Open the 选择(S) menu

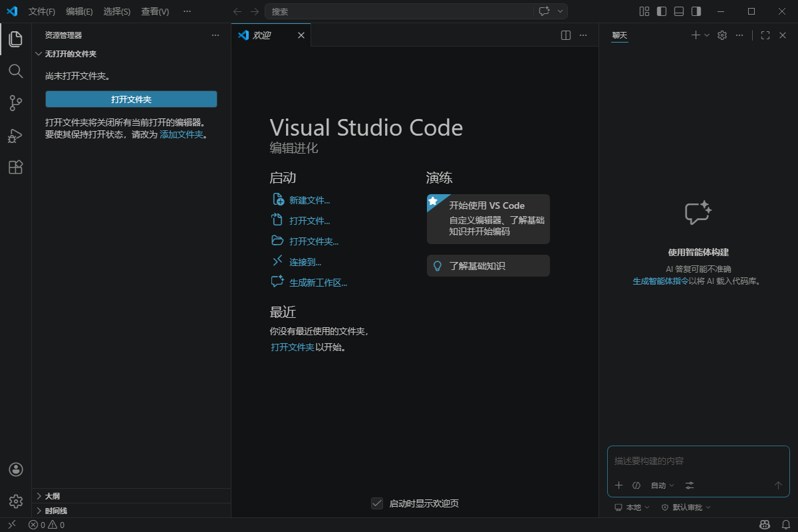(117, 11)
